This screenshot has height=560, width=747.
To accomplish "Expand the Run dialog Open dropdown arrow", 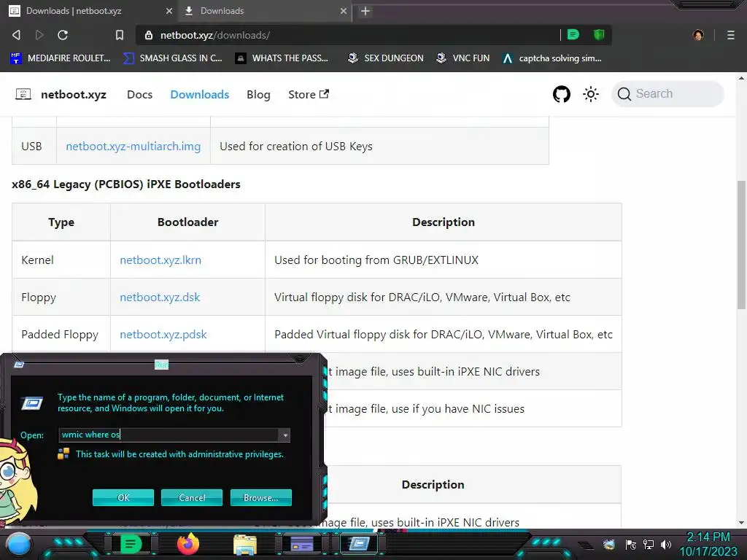I will point(285,435).
